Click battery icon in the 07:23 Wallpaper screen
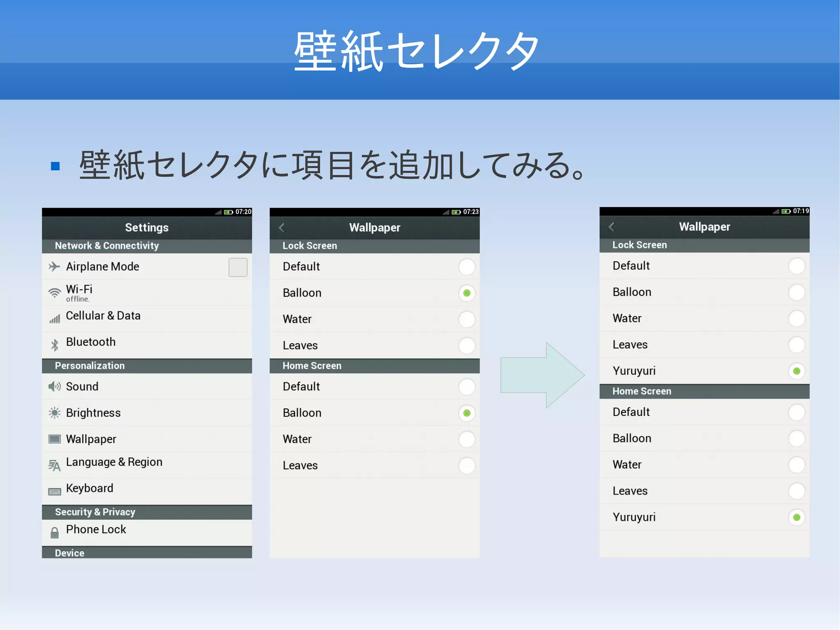This screenshot has height=630, width=840. [456, 212]
